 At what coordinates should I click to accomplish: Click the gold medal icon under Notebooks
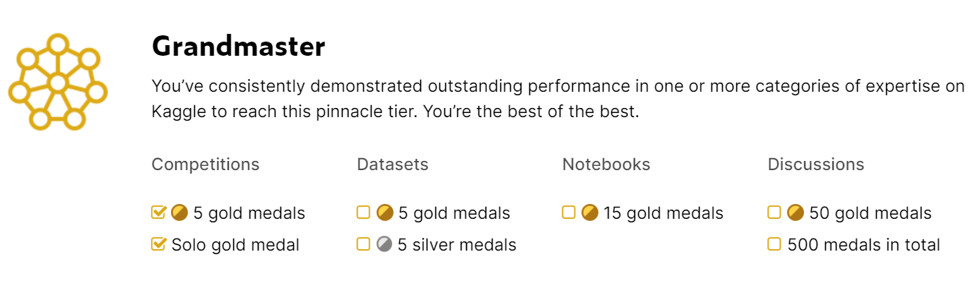click(590, 212)
